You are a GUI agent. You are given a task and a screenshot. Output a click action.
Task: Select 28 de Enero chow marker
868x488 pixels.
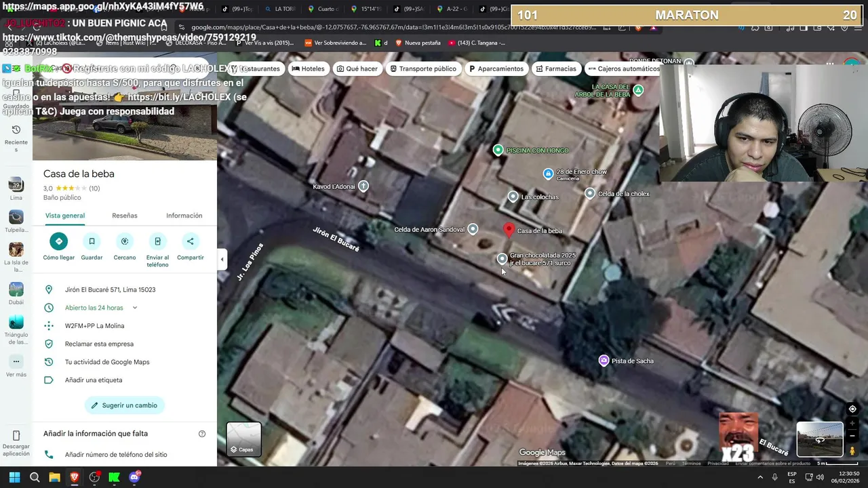[548, 174]
